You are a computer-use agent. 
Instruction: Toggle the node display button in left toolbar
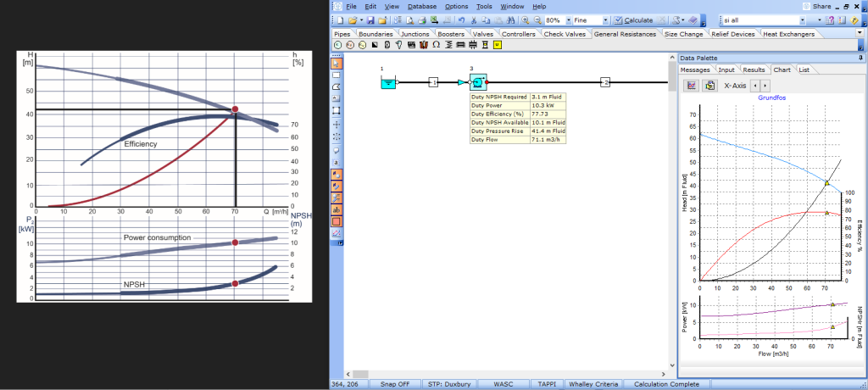tap(336, 174)
